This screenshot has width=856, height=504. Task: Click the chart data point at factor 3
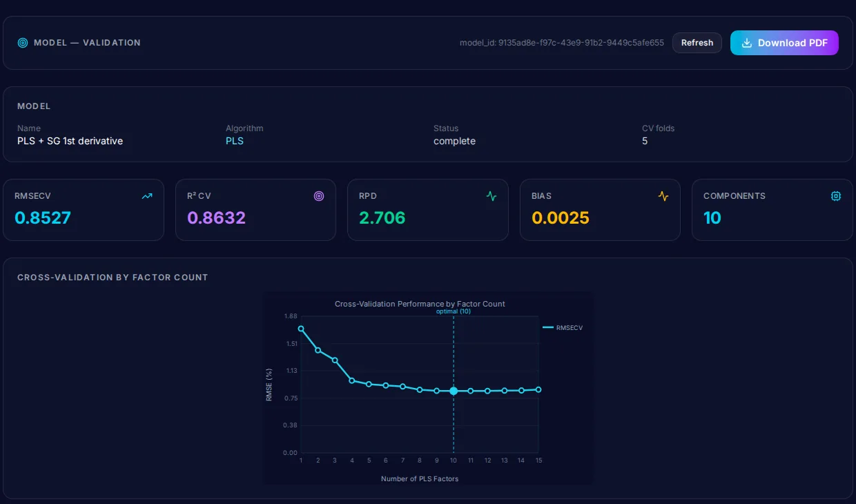[x=335, y=360]
